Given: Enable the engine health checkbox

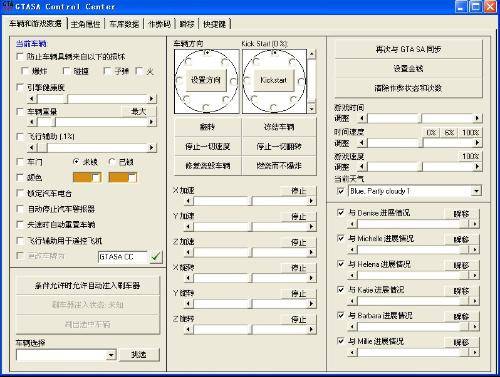Looking at the screenshot, I should 21,87.
